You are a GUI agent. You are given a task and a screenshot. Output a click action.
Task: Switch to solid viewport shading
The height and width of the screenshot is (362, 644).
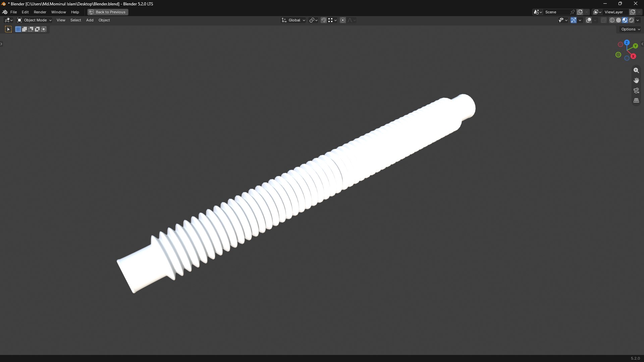tap(619, 20)
